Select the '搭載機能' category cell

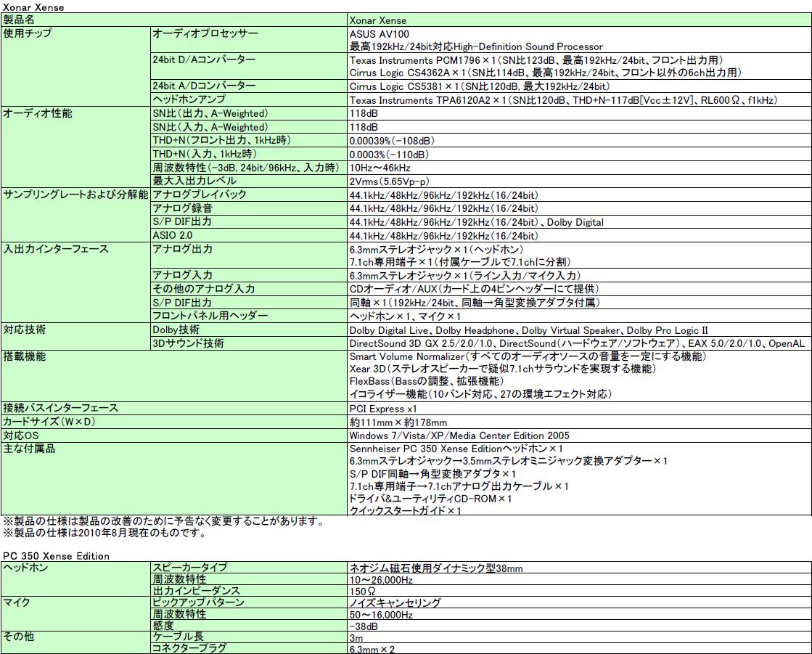click(174, 376)
